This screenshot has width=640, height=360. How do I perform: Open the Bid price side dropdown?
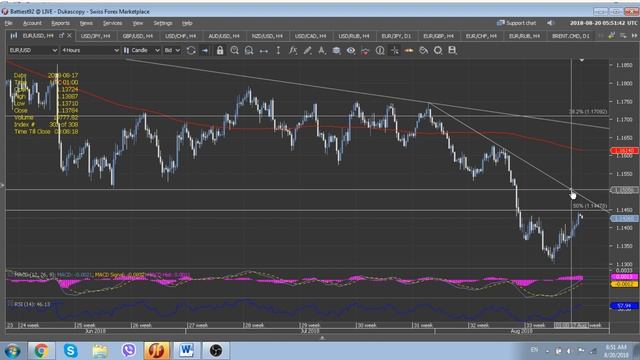click(x=172, y=50)
